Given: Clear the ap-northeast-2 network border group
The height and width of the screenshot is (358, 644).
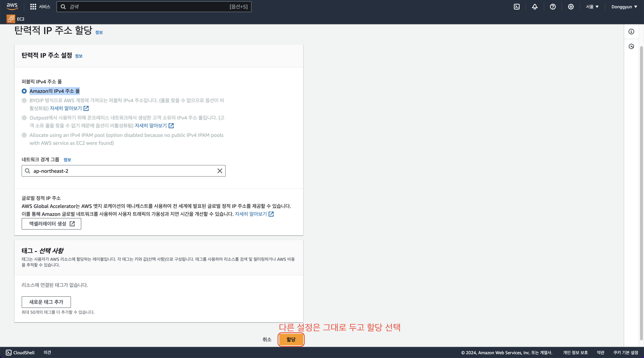Looking at the screenshot, I should coord(219,171).
